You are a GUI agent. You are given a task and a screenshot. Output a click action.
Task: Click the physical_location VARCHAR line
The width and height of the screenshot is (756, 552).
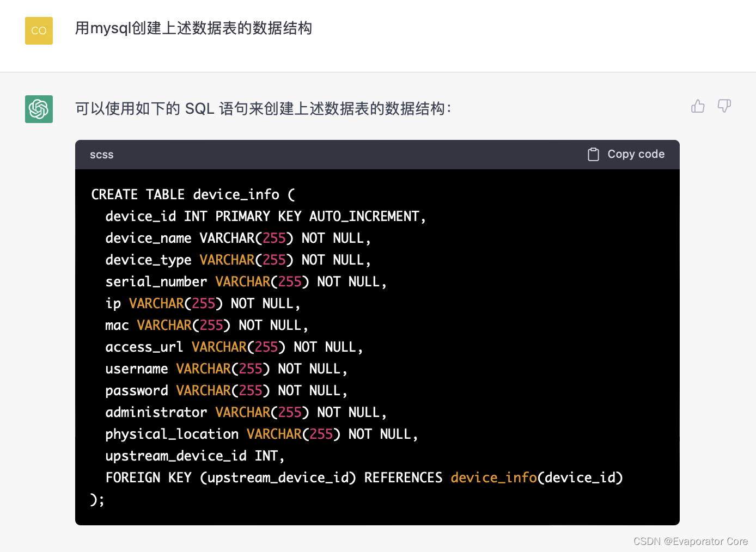(261, 434)
